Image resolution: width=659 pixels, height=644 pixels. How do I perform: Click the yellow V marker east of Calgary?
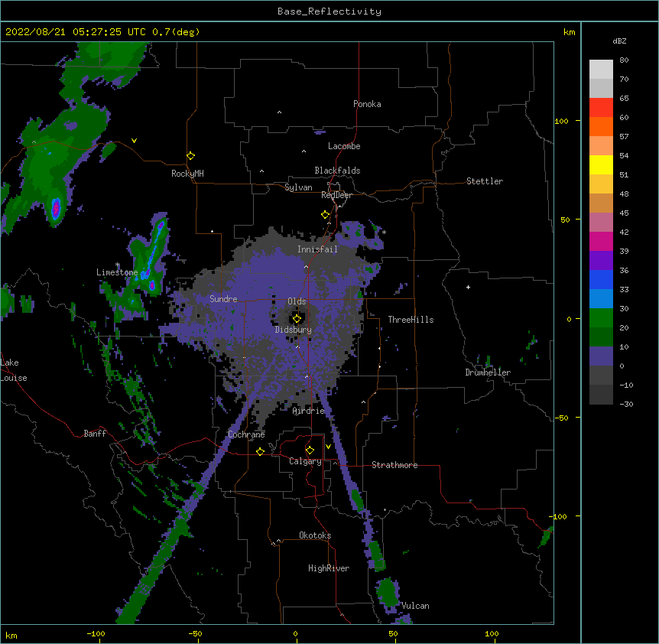pyautogui.click(x=328, y=447)
